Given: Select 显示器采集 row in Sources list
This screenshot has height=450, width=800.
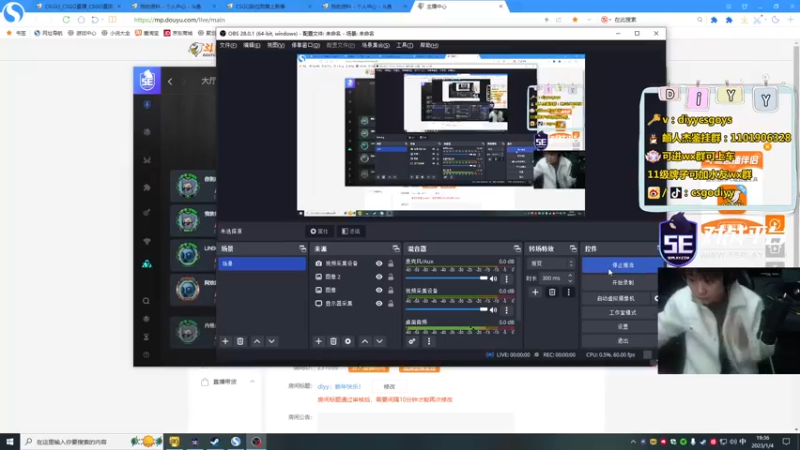Looking at the screenshot, I should (x=355, y=303).
